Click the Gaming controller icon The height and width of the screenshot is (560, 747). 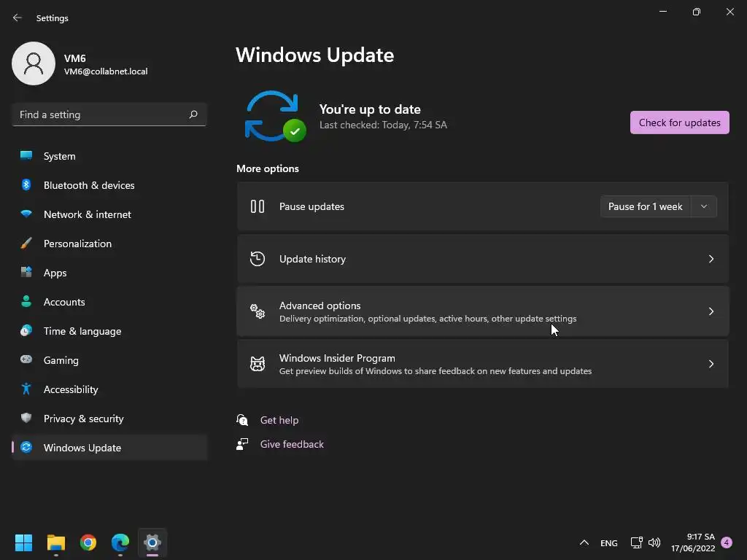[26, 359]
